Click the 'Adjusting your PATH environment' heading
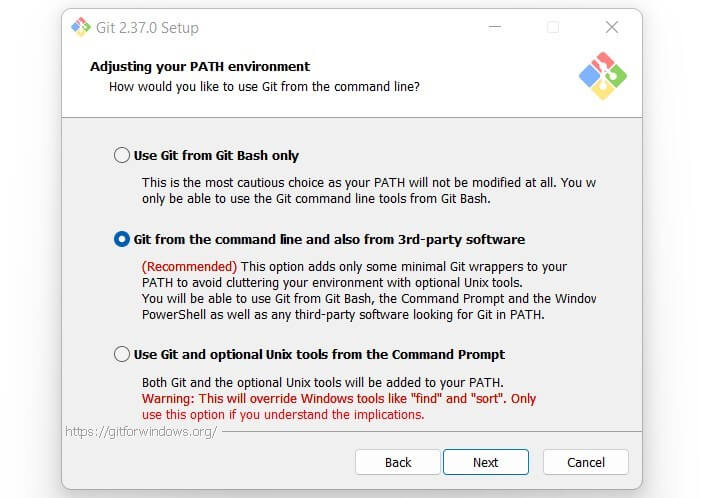 point(200,67)
